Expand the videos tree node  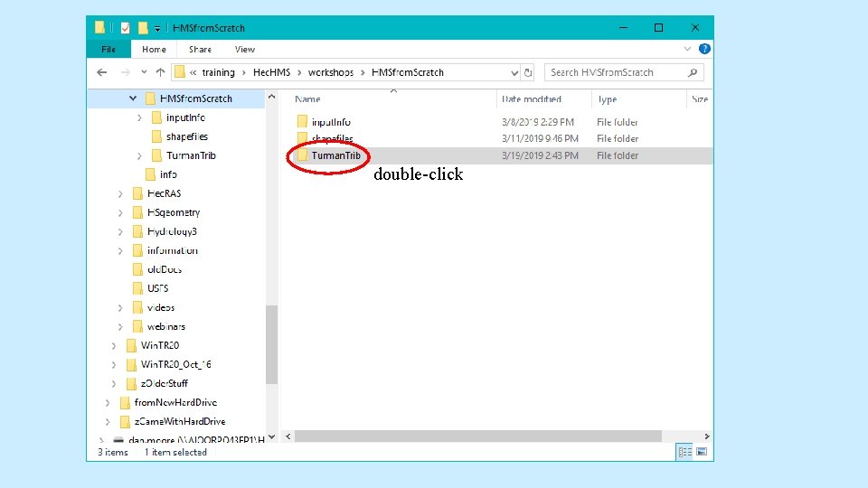click(x=120, y=308)
